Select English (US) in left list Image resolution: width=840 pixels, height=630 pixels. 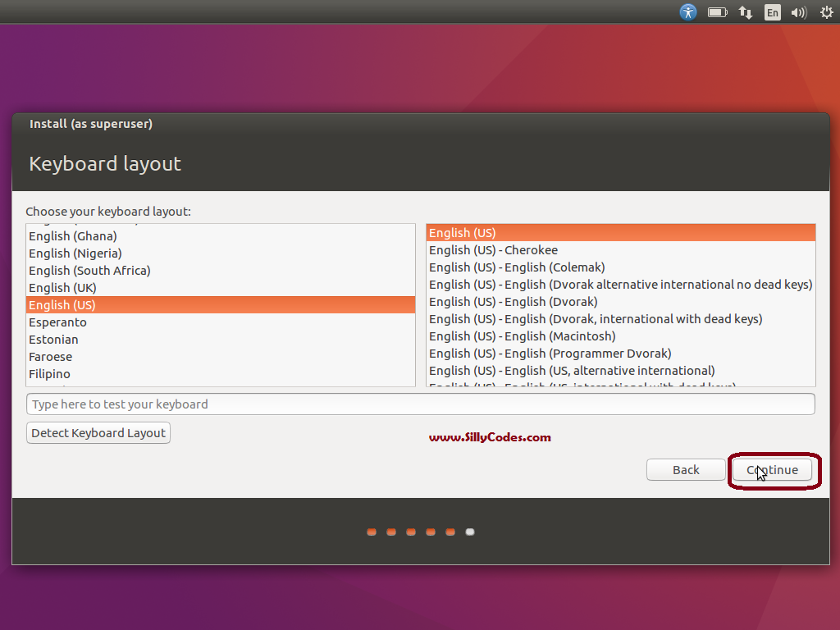[x=221, y=305]
